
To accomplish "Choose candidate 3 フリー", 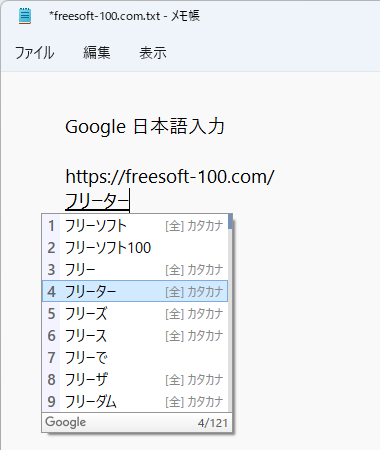I will [x=135, y=270].
